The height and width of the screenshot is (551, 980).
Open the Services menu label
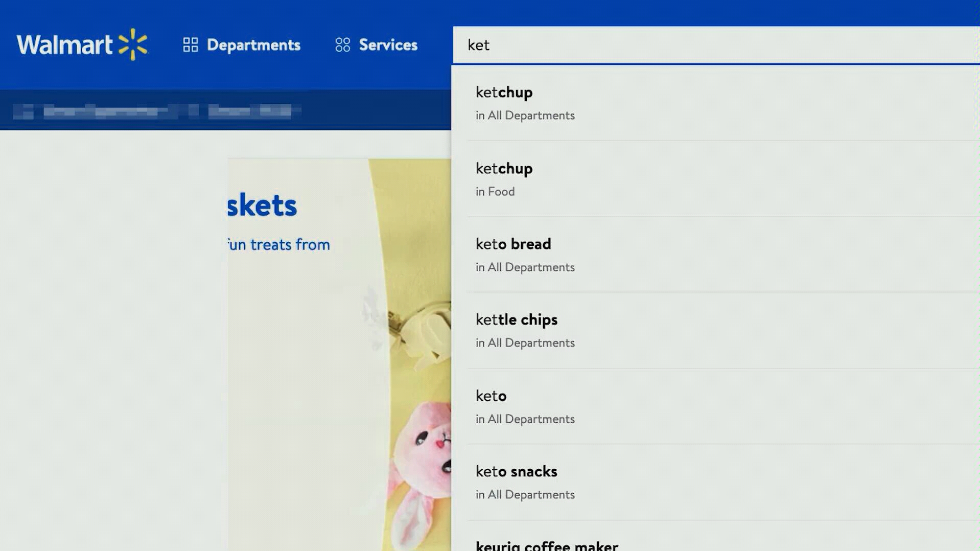(388, 45)
